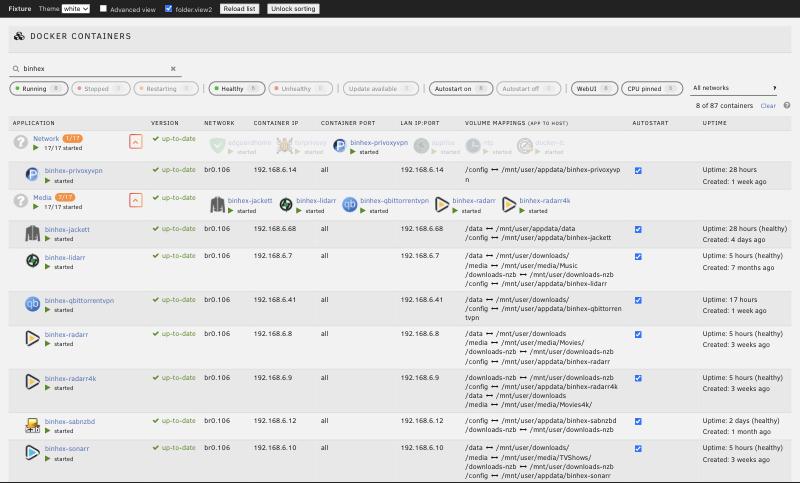
Task: Click the binhex-sabnzbd row container icon
Action: pyautogui.click(x=33, y=425)
